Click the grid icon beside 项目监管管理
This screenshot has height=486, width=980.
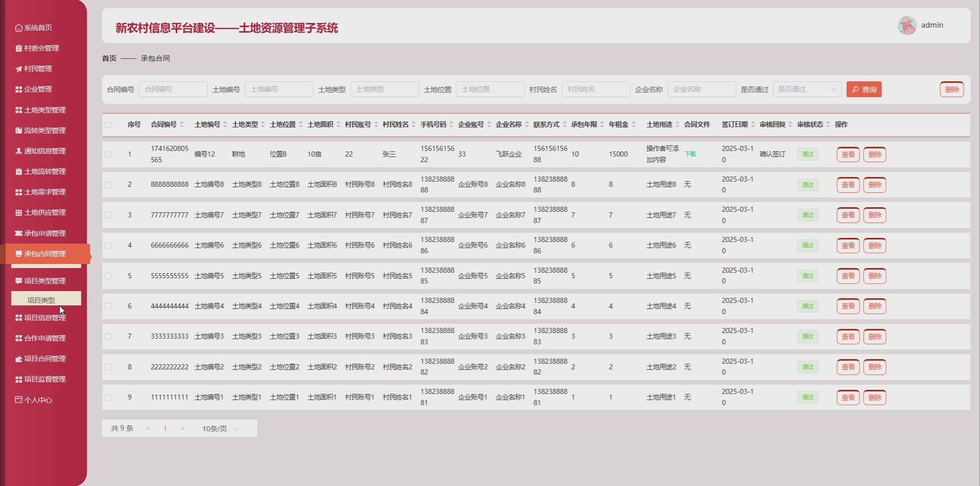19,379
